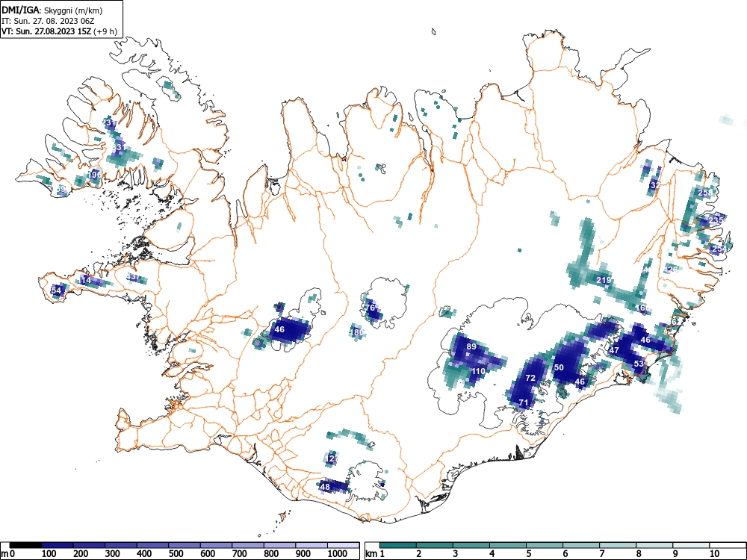Click the 9 tick on the km legend
The image size is (747, 560).
[675, 554]
